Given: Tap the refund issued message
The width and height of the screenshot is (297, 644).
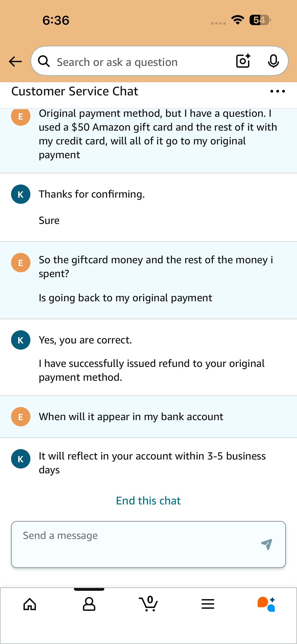Looking at the screenshot, I should [x=151, y=370].
